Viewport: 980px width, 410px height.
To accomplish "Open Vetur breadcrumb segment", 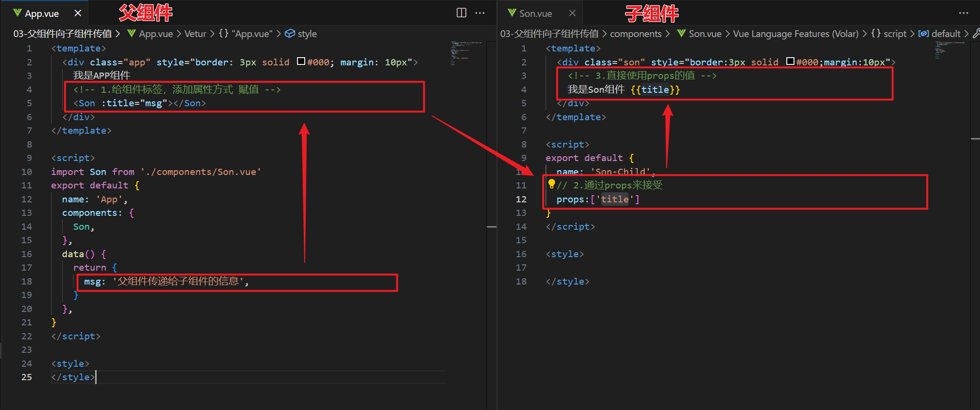I will click(x=195, y=34).
